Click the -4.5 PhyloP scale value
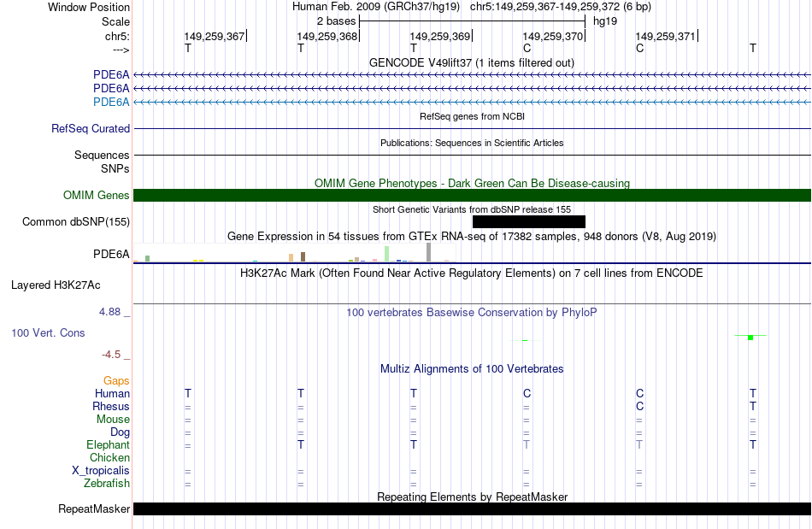The height and width of the screenshot is (529, 812). pos(111,355)
